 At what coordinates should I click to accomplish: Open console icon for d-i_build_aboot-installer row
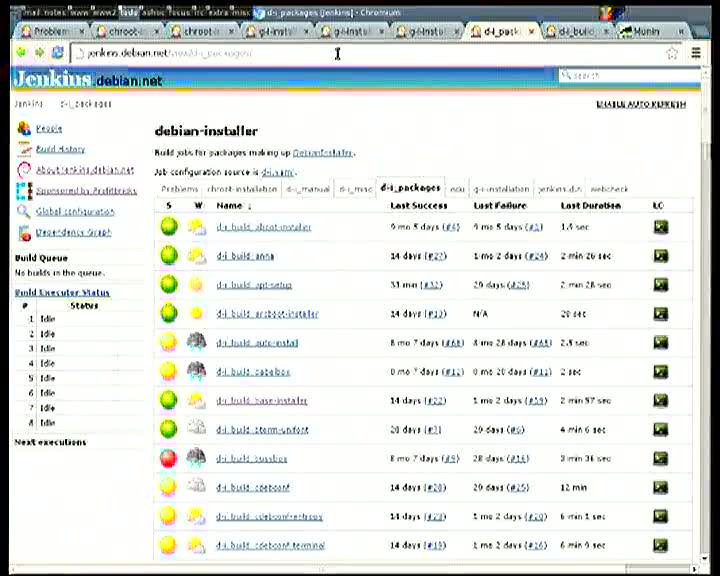(661, 227)
